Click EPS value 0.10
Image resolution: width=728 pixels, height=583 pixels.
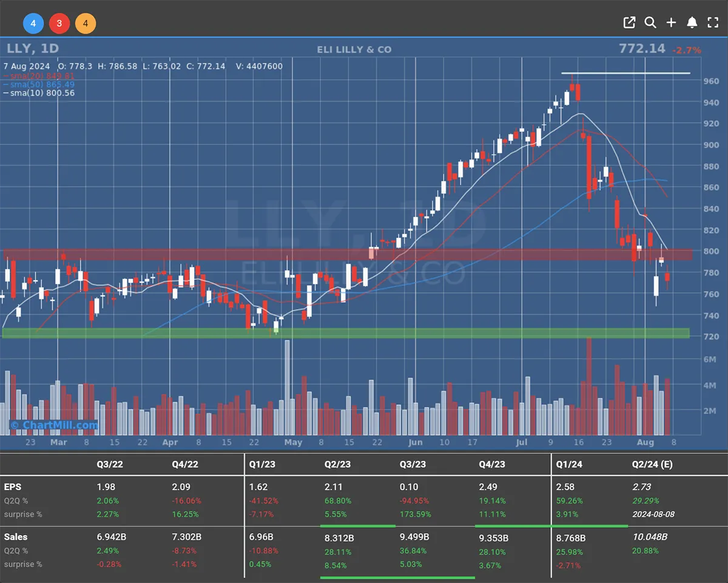409,487
